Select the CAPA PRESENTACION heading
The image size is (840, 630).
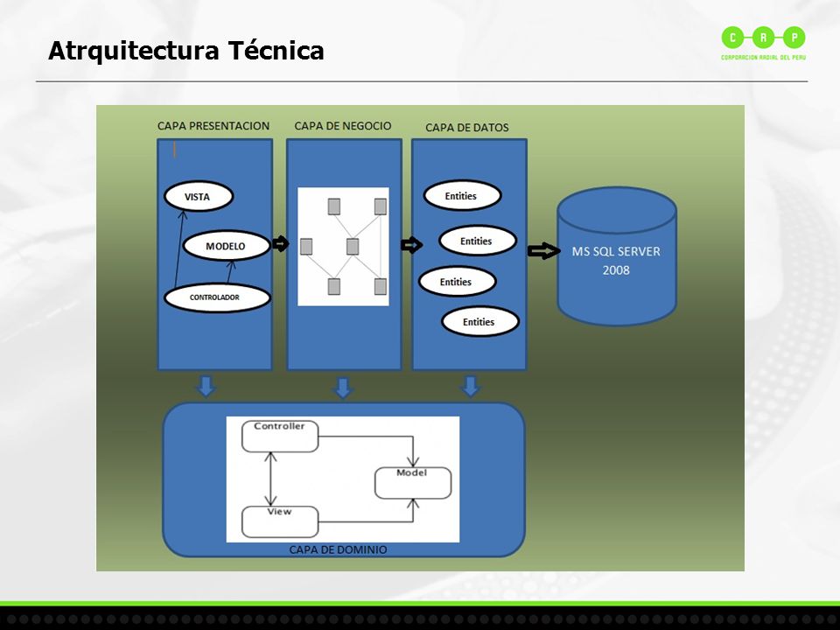click(x=213, y=126)
